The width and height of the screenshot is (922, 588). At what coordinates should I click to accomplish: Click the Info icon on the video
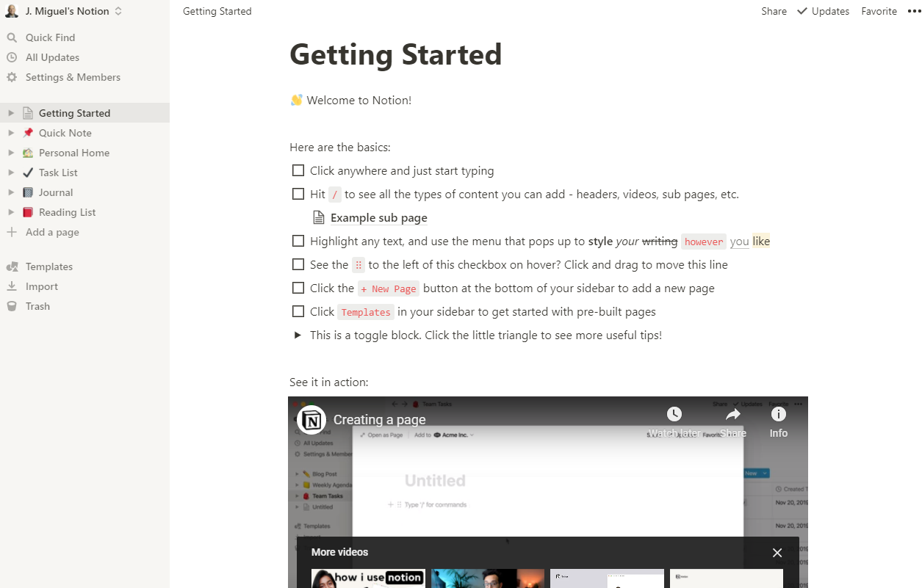779,414
